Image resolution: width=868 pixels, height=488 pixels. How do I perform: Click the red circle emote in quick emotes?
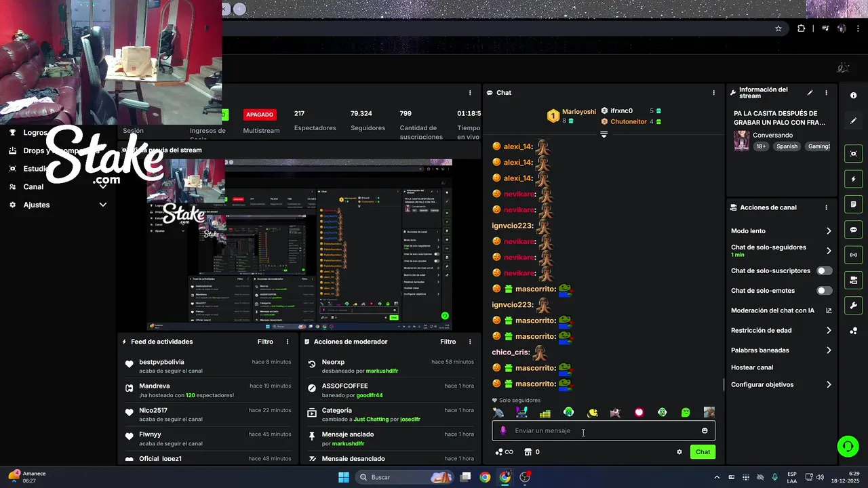coord(639,412)
